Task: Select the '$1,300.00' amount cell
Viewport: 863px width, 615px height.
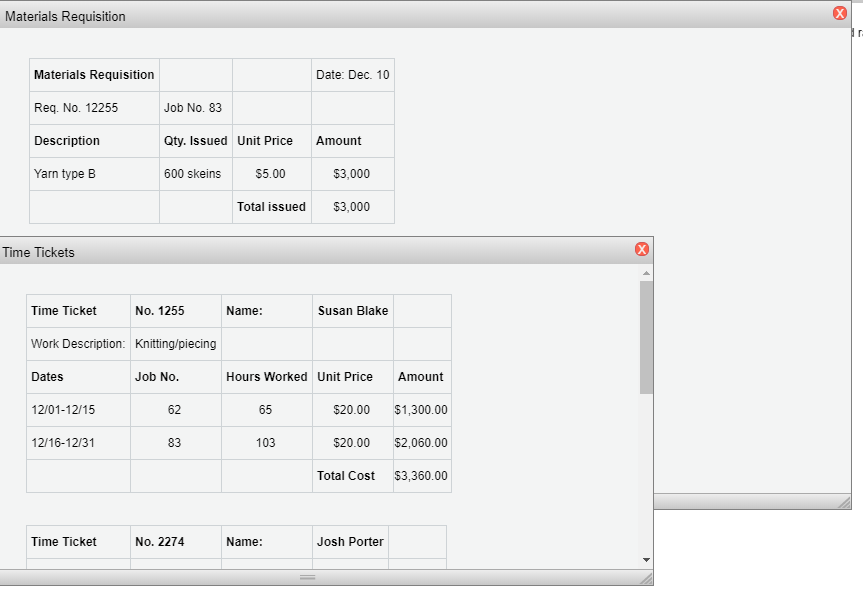Action: [422, 410]
